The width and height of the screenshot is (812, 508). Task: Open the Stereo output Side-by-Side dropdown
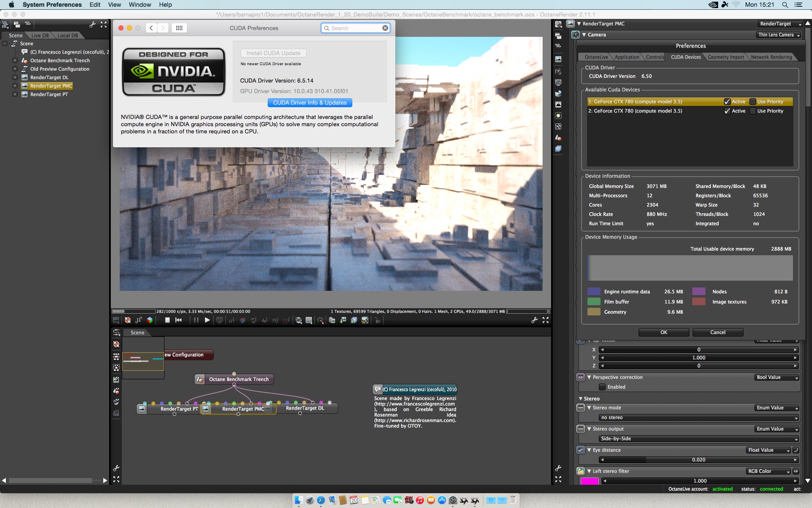699,439
